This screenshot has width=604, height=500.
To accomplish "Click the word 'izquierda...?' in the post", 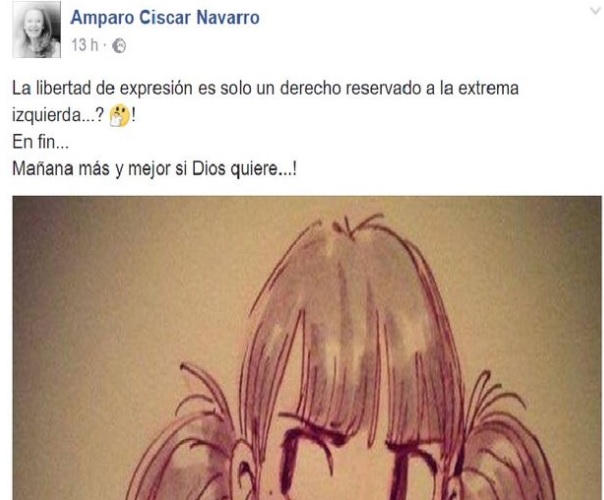I will point(58,115).
